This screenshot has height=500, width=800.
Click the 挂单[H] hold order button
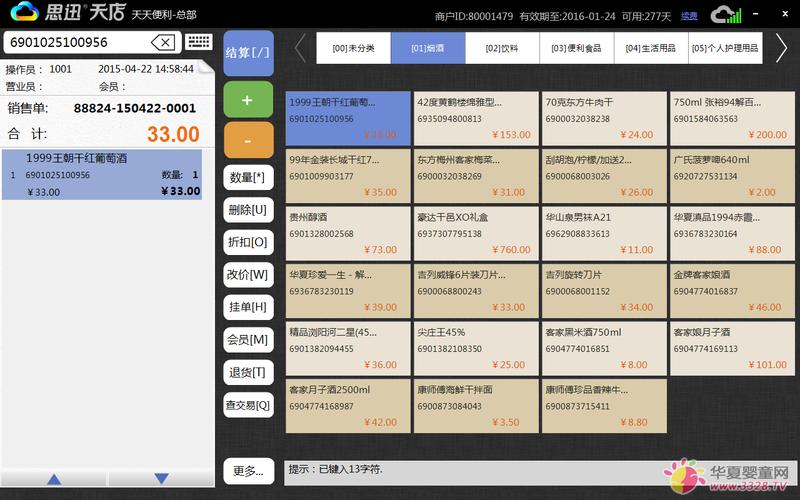click(248, 307)
